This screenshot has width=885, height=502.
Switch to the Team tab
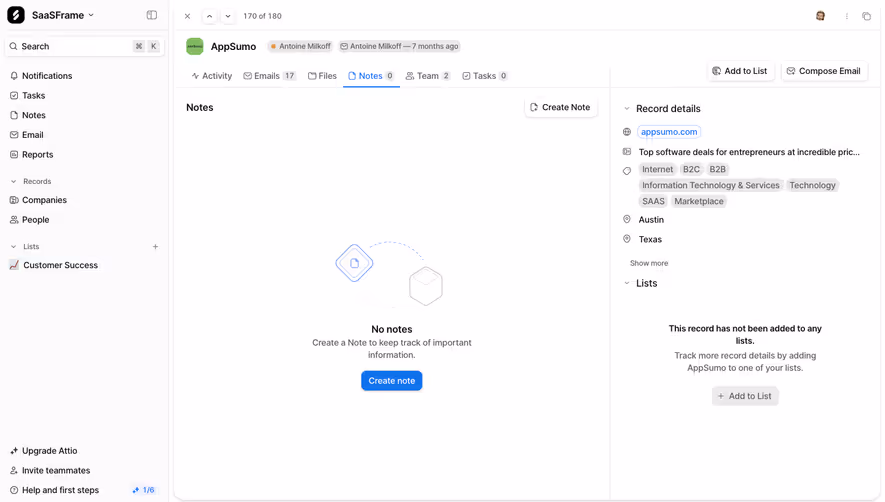point(428,76)
